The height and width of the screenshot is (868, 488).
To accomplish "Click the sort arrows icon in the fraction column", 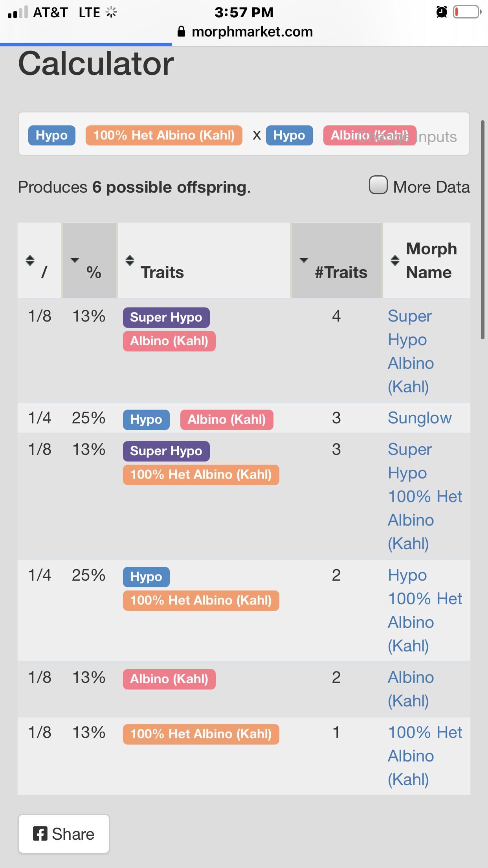I will [30, 260].
